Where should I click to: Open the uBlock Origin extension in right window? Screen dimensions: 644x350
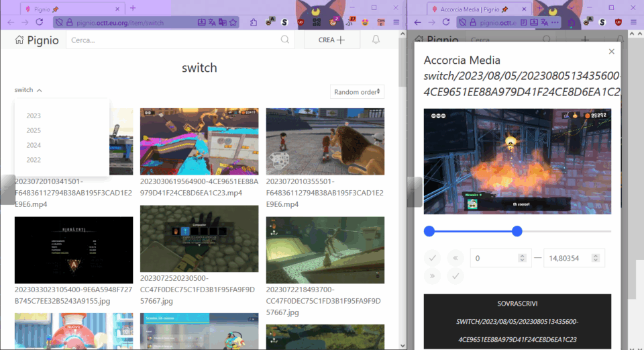click(x=617, y=21)
